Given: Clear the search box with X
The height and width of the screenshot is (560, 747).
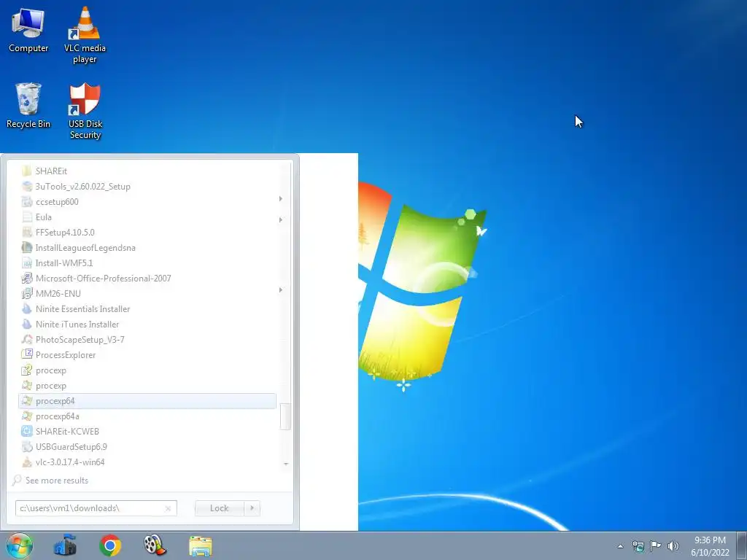Looking at the screenshot, I should (x=169, y=508).
